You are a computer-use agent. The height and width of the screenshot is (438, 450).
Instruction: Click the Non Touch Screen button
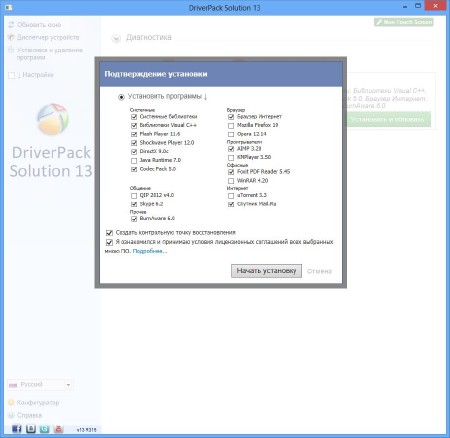pos(403,22)
